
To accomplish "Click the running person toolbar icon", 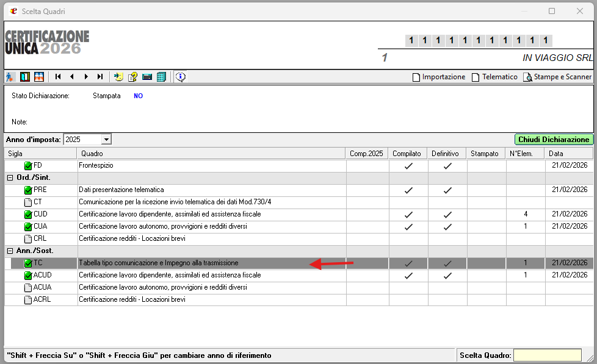I will coord(10,77).
